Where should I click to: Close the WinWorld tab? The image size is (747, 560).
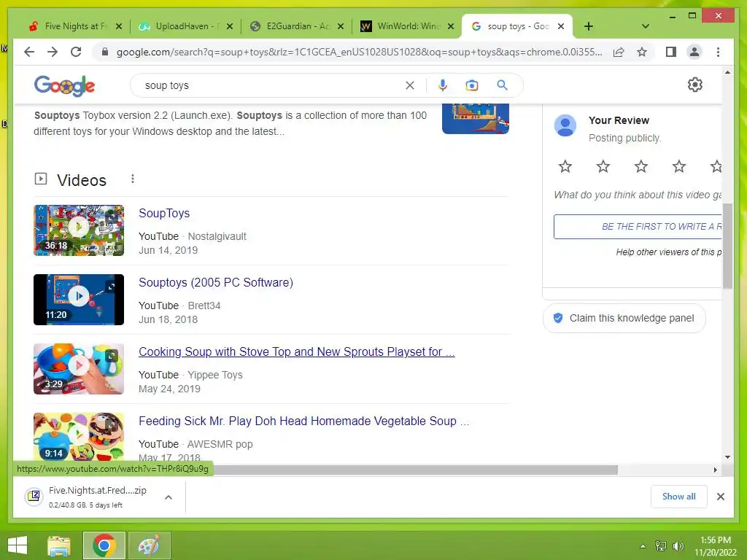[x=451, y=26]
